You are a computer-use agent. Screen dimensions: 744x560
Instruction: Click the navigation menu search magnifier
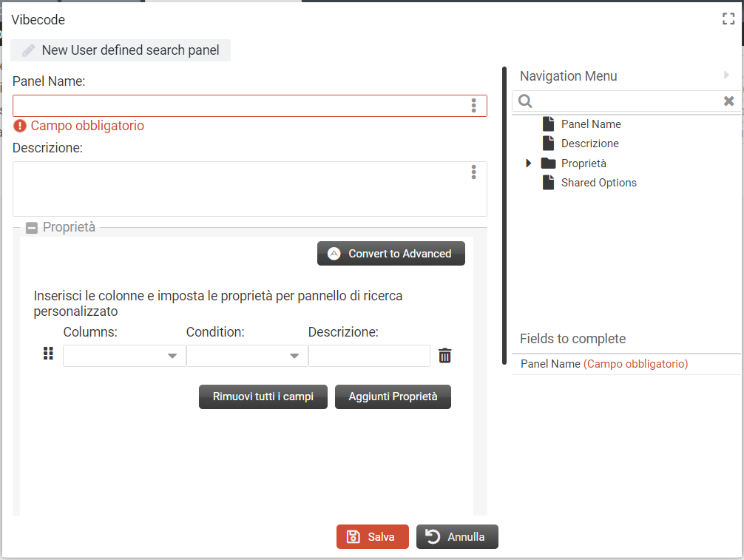(524, 101)
